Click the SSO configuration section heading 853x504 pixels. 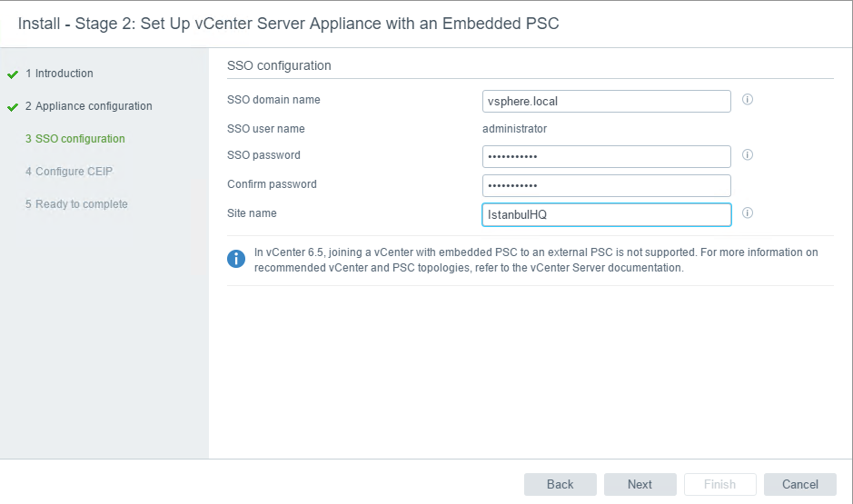coord(279,65)
